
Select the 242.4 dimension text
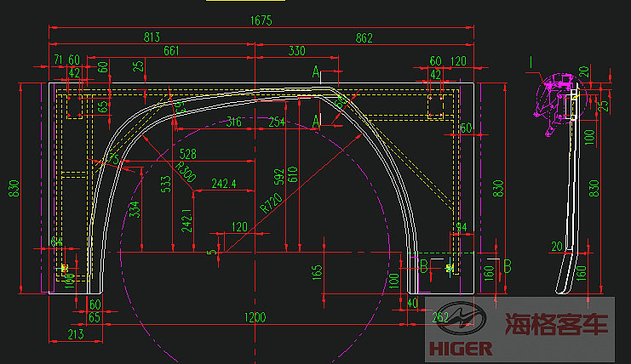(224, 184)
